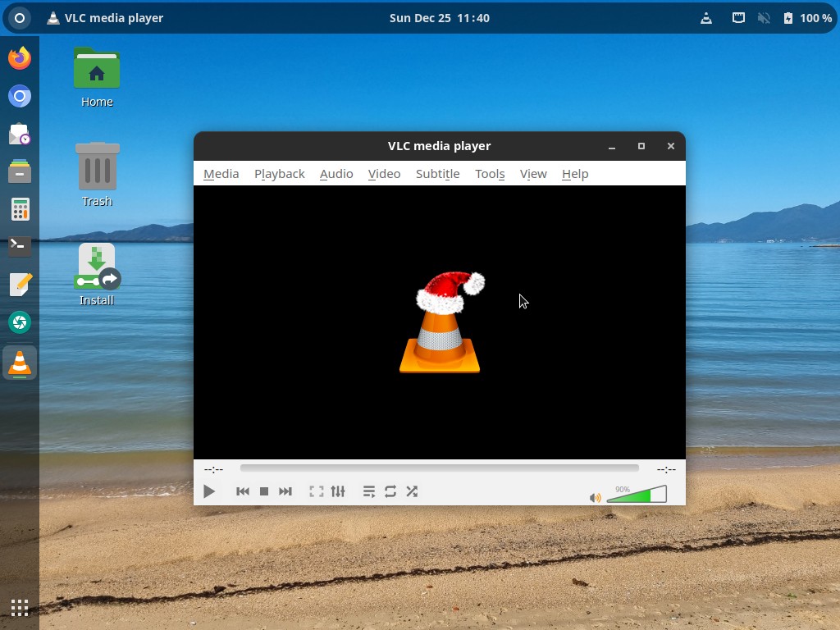
Task: Launch Chromium browser from the dock
Action: click(x=20, y=97)
